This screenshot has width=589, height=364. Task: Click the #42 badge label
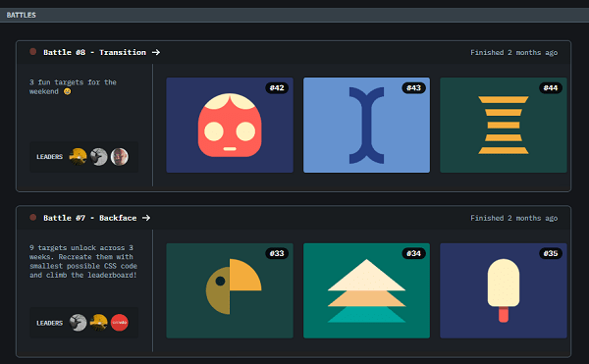pyautogui.click(x=277, y=87)
